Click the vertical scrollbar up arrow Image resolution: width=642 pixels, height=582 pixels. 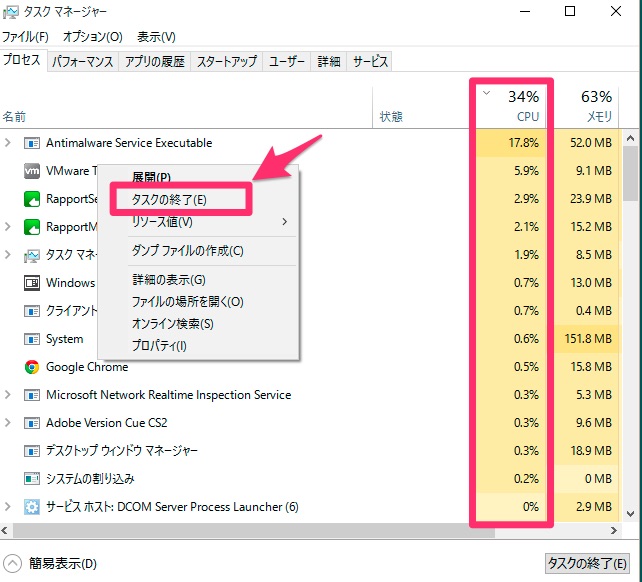tap(631, 138)
